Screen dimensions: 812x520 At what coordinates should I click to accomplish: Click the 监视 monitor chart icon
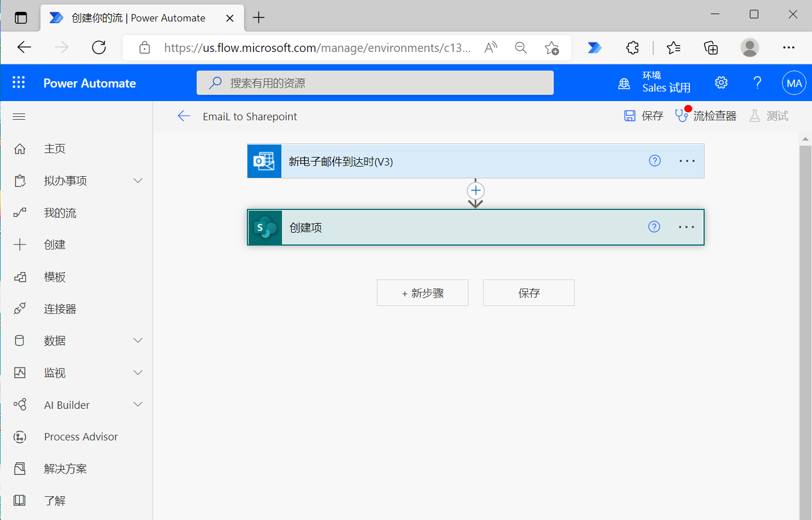(x=20, y=373)
